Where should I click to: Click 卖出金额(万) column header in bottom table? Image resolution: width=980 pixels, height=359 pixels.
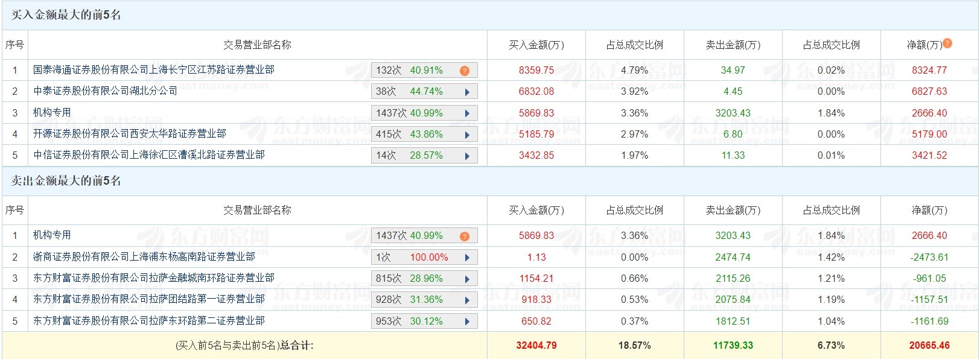[x=733, y=210]
